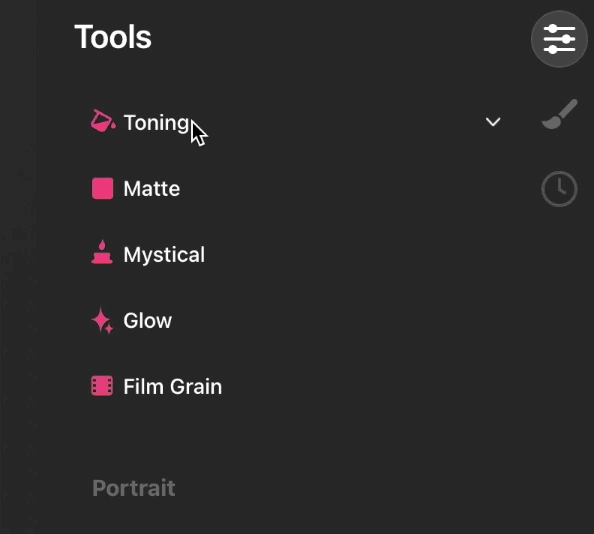This screenshot has height=534, width=594.
Task: Click the Matte text label
Action: coord(152,189)
